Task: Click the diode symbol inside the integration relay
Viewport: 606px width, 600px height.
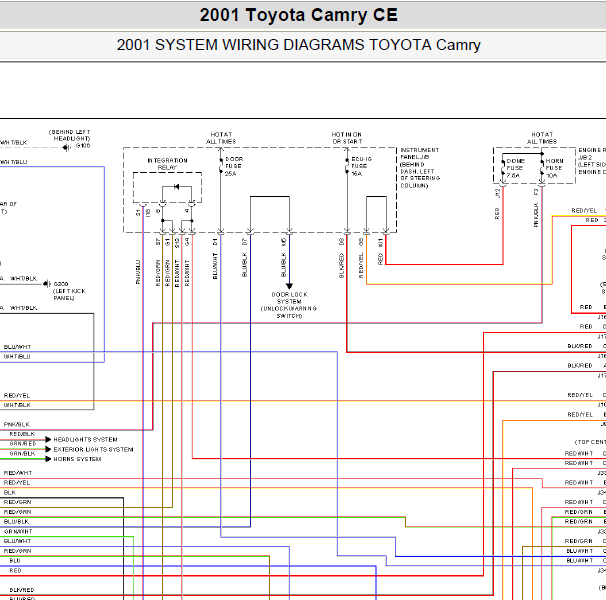Action: (177, 187)
